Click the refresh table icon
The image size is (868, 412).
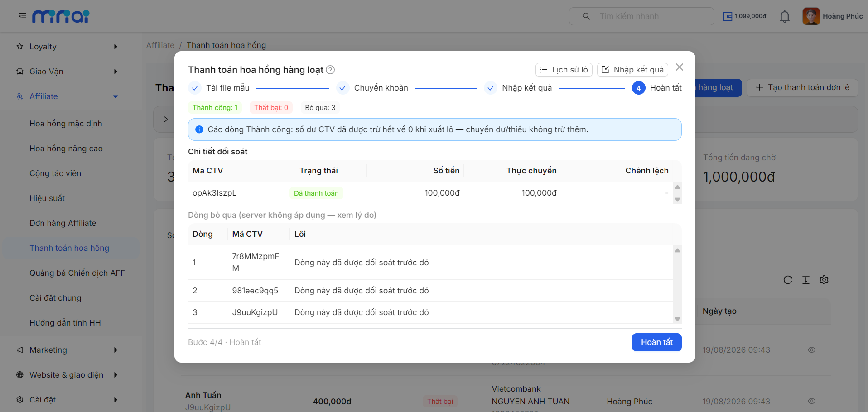[x=788, y=280]
